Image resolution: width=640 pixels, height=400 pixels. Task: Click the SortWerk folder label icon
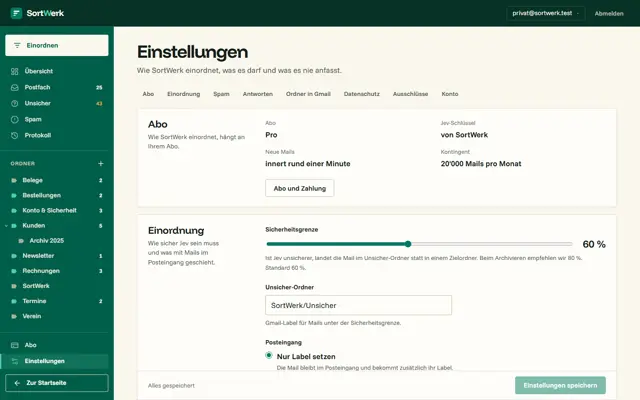pyautogui.click(x=14, y=286)
